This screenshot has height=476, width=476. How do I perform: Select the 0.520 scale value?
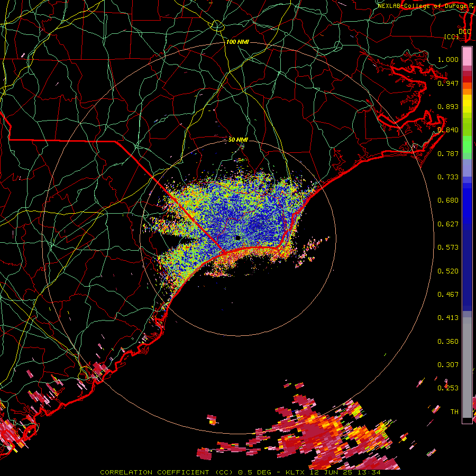(x=448, y=271)
